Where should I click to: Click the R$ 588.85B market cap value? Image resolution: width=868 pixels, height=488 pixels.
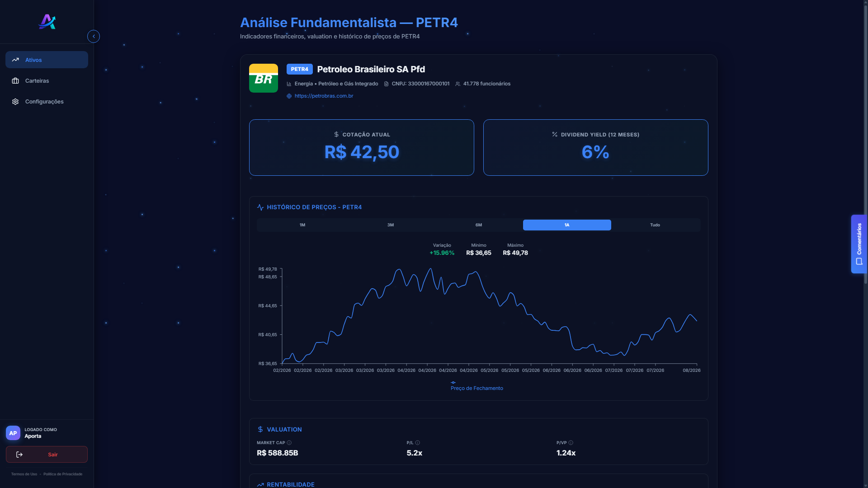(278, 453)
